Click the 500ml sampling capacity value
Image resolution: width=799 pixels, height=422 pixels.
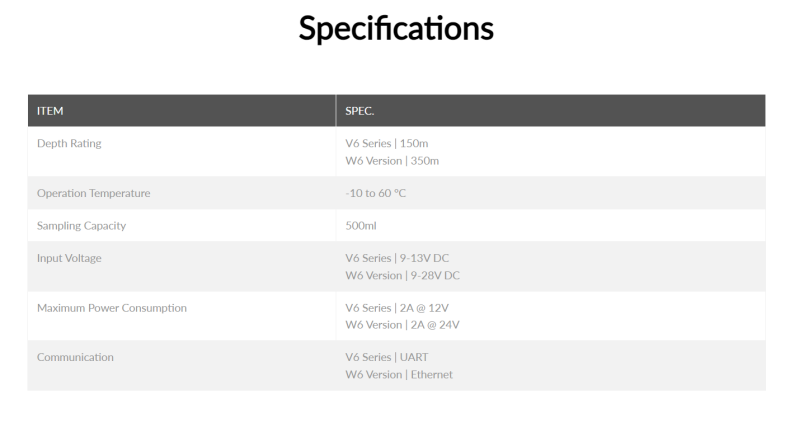(x=361, y=225)
